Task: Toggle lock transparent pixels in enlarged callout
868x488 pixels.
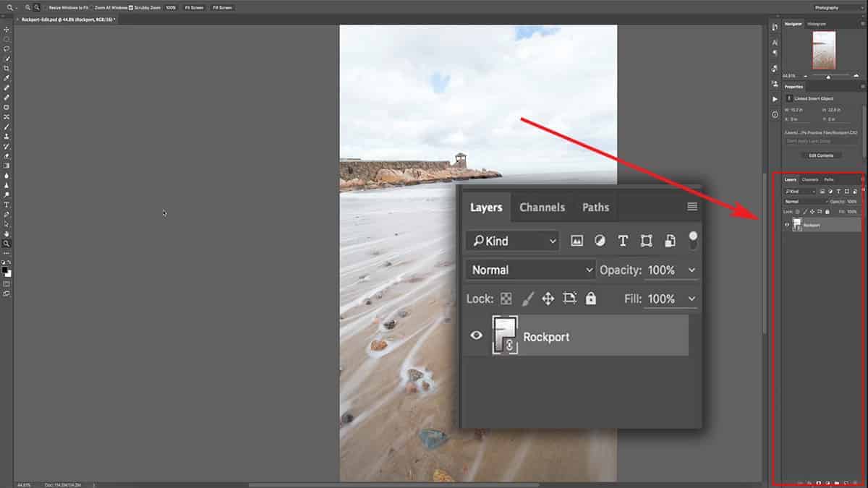Action: [x=506, y=298]
